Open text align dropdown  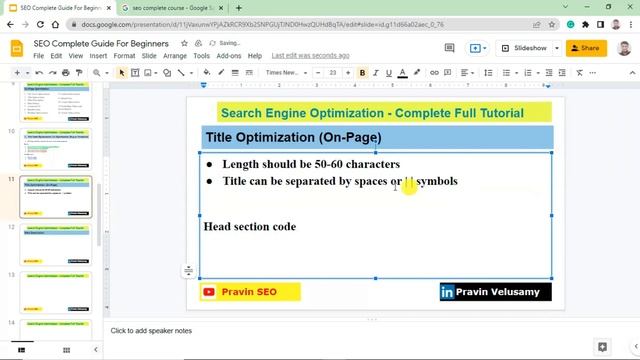click(467, 73)
